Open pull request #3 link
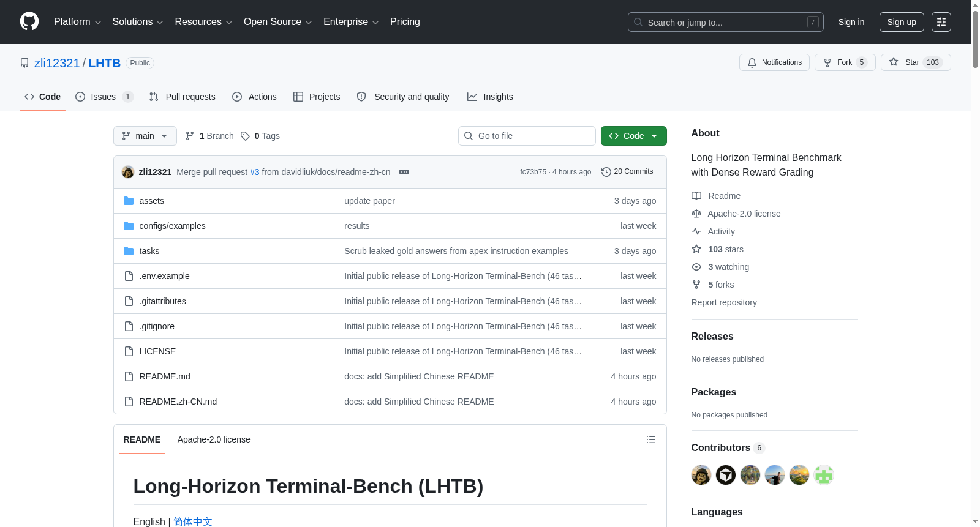This screenshot has height=527, width=980. [x=255, y=172]
